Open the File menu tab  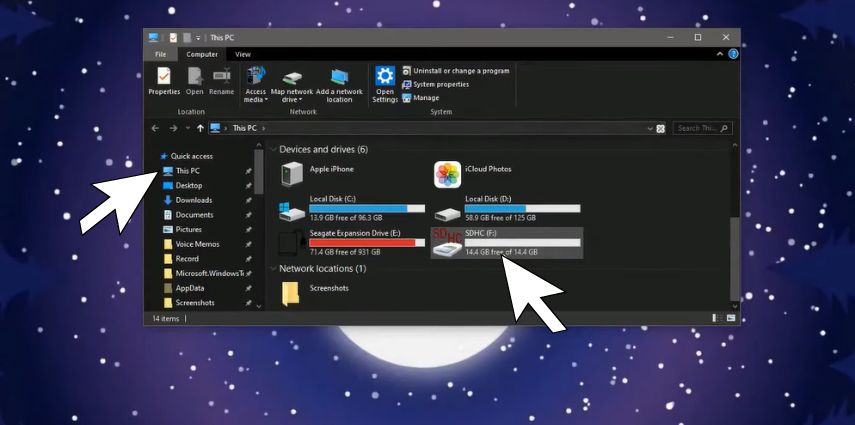[160, 54]
